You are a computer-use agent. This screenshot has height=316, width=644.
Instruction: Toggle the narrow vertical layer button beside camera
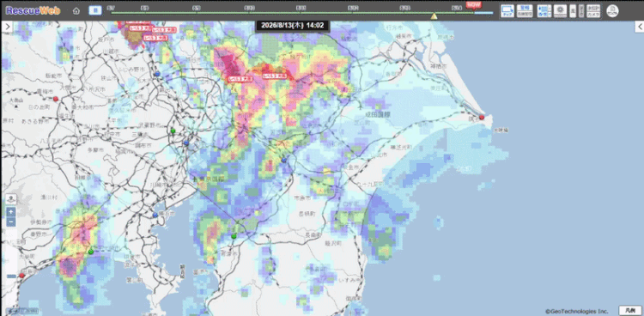tap(581, 10)
